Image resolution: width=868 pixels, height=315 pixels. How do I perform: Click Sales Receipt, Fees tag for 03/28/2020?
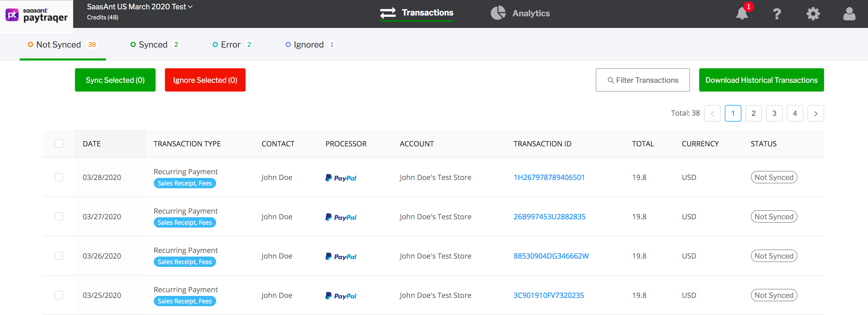[185, 183]
